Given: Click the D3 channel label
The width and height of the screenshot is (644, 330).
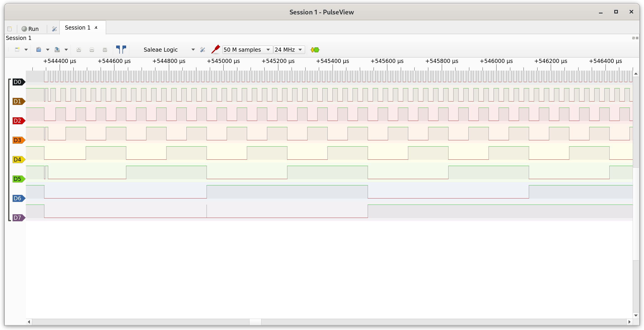Looking at the screenshot, I should (18, 140).
